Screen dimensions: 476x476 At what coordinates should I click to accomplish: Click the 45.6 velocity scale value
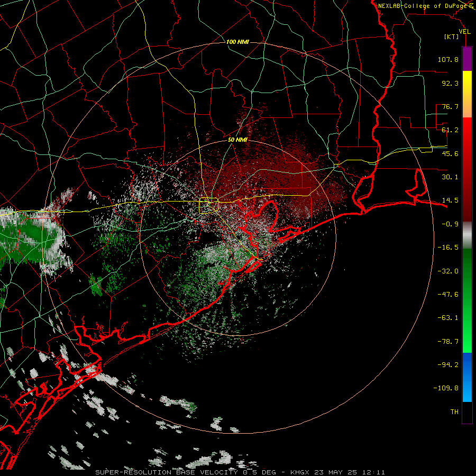pyautogui.click(x=450, y=153)
